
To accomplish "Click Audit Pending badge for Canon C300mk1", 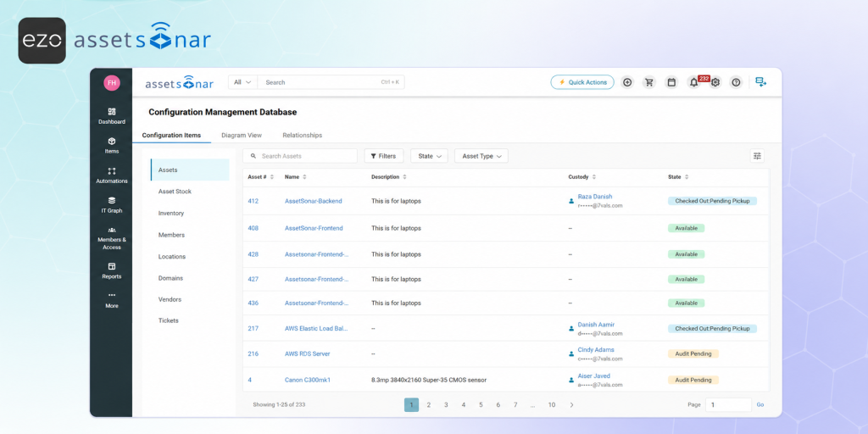I will point(693,381).
